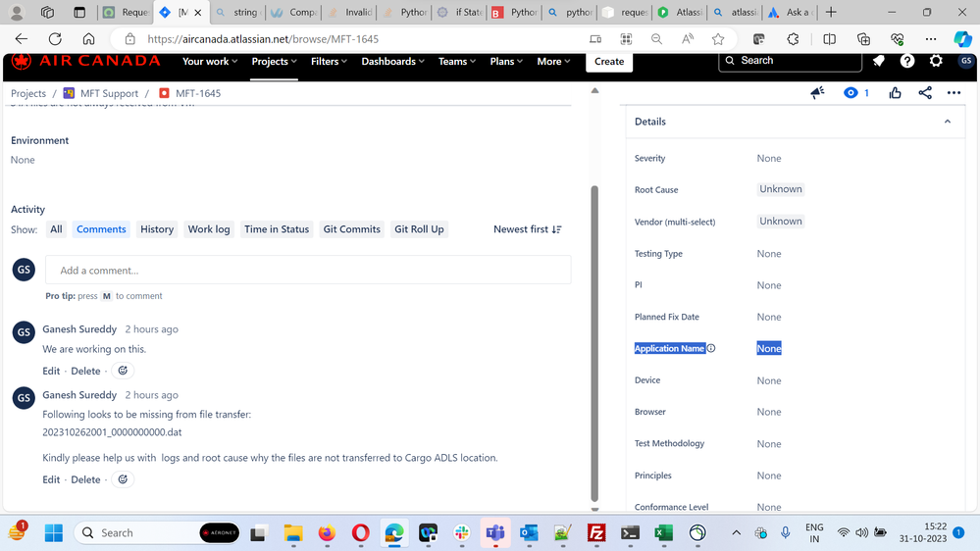
Task: Open Outlook from the taskbar
Action: click(x=530, y=533)
